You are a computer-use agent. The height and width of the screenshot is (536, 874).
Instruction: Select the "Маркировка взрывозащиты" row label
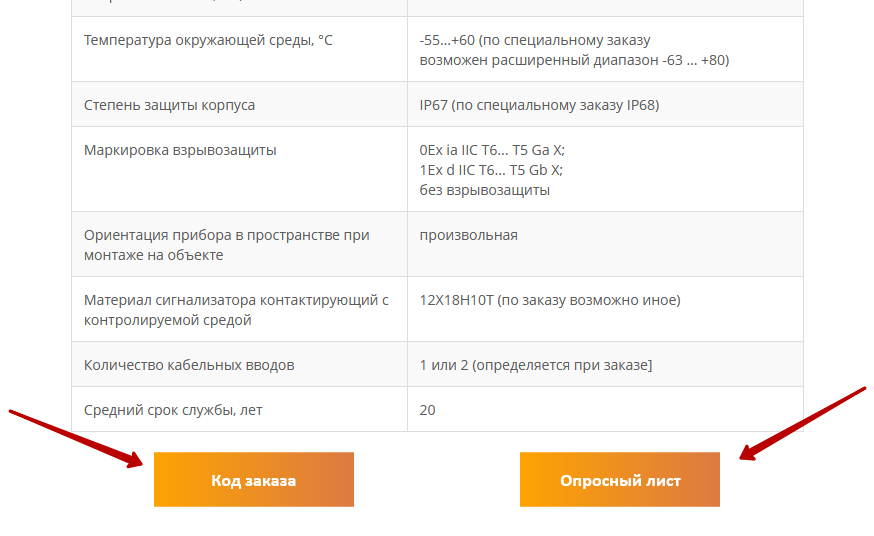(180, 150)
